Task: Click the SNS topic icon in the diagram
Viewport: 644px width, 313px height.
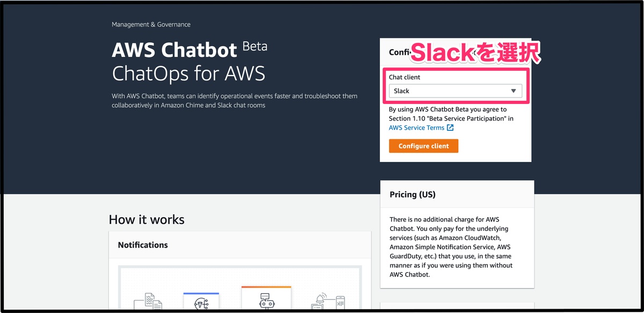Action: 201,303
